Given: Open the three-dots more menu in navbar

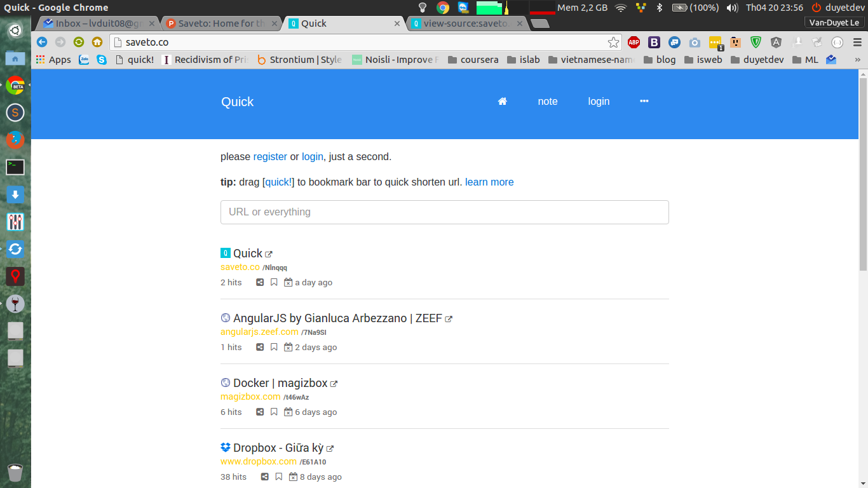Looking at the screenshot, I should 644,101.
